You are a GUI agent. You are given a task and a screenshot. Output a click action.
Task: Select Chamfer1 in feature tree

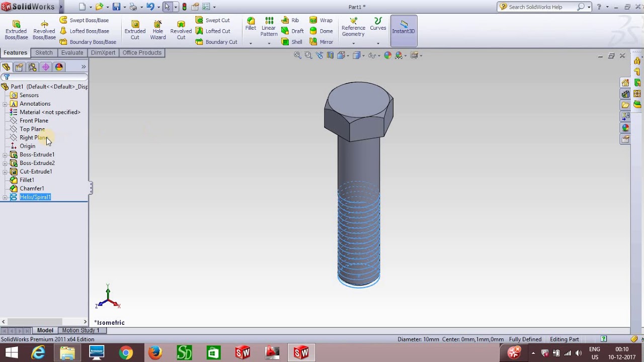click(x=32, y=189)
